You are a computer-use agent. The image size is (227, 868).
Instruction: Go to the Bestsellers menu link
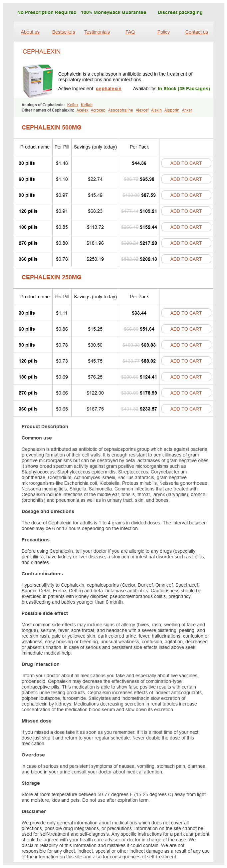tap(63, 32)
